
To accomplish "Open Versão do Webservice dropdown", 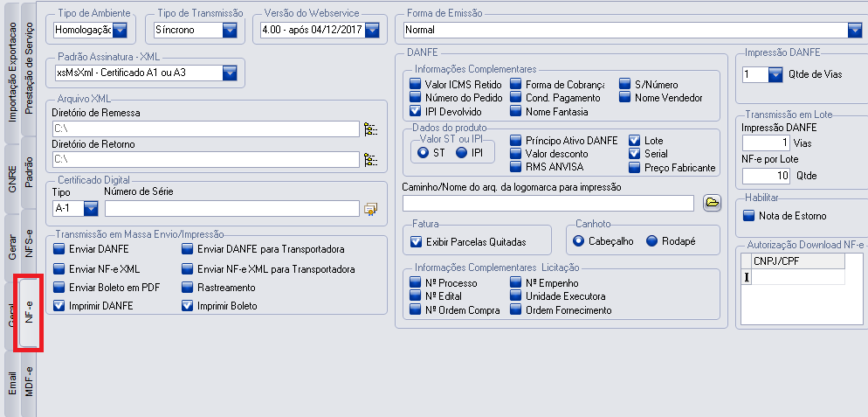I will (372, 31).
